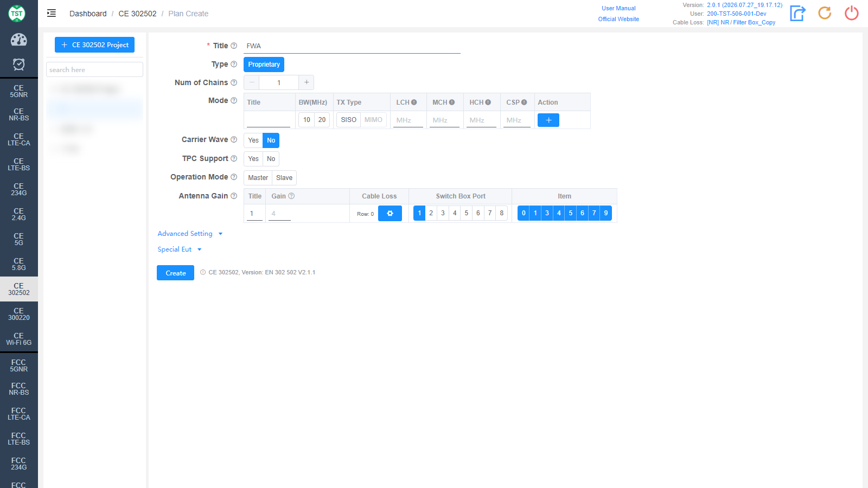Click the search here field
This screenshot has width=868, height=488.
[94, 69]
